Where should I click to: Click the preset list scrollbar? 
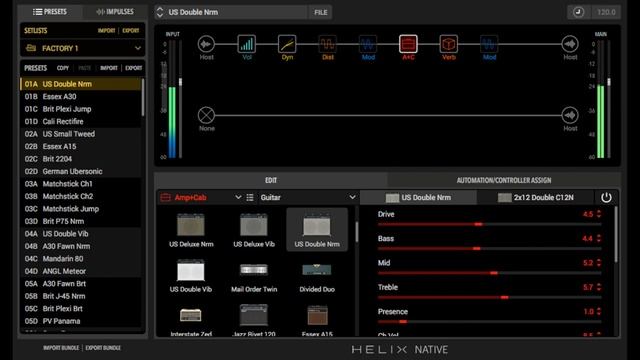pos(142,98)
